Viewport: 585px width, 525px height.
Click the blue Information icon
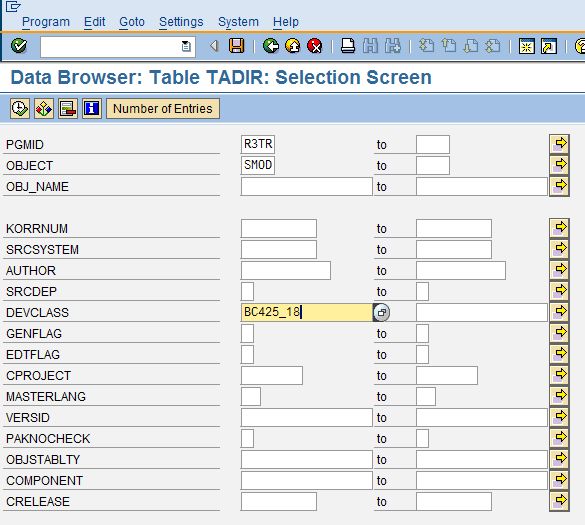(92, 109)
